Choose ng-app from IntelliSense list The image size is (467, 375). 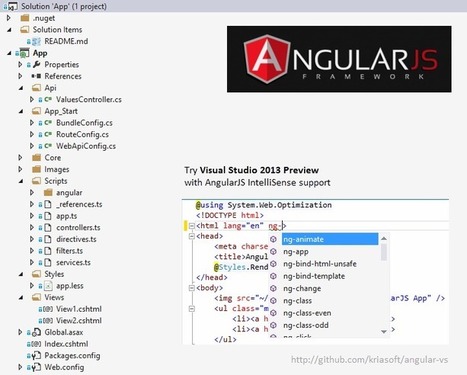coord(296,252)
